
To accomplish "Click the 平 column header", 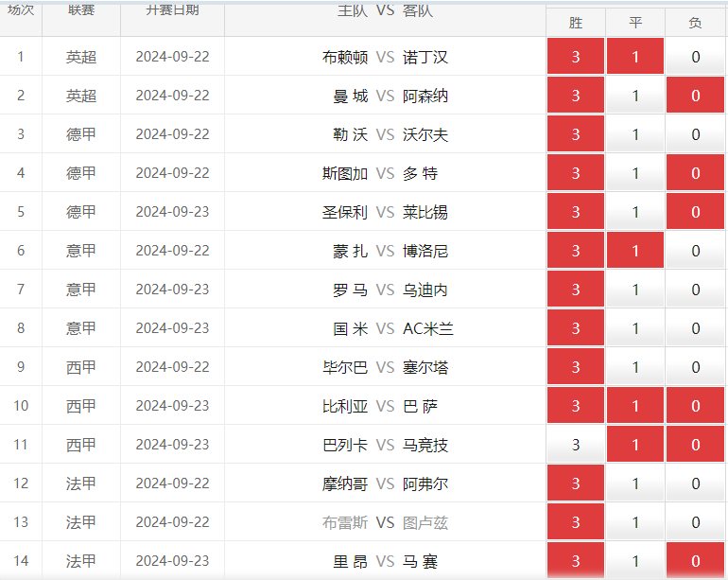I will (x=635, y=23).
